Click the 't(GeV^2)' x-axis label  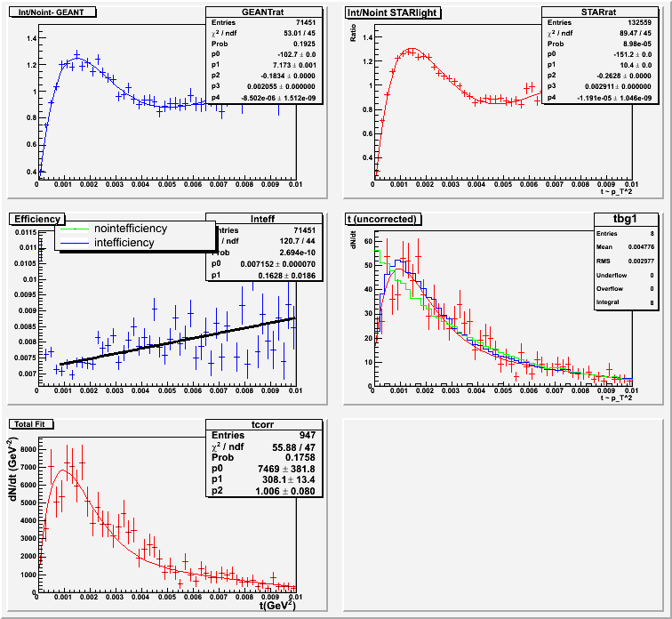277,605
